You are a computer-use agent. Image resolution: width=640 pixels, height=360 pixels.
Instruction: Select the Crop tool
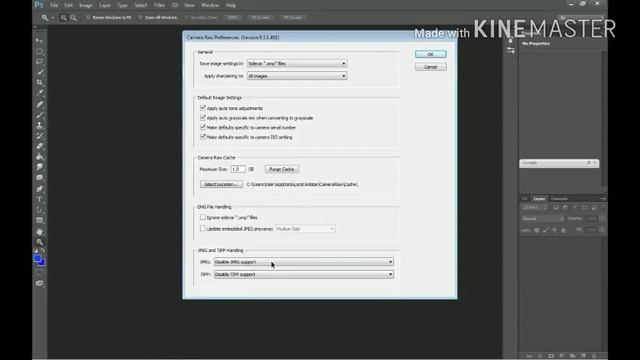point(39,83)
